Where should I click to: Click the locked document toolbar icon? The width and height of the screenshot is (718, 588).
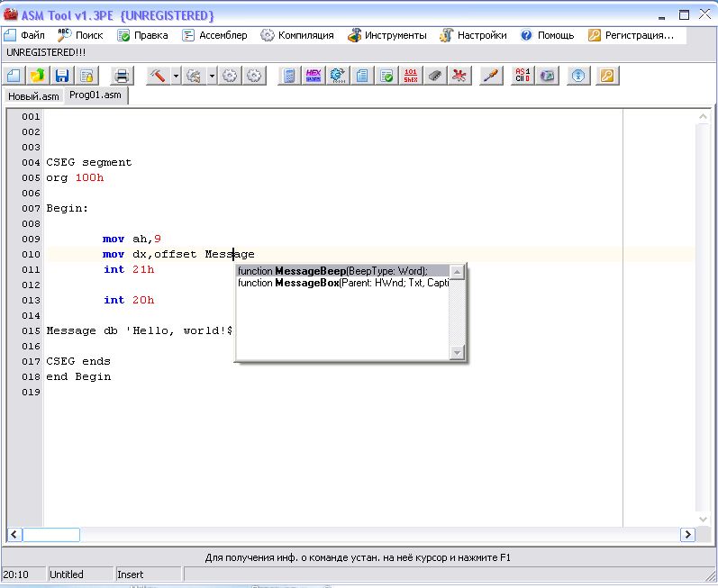pyautogui.click(x=86, y=76)
